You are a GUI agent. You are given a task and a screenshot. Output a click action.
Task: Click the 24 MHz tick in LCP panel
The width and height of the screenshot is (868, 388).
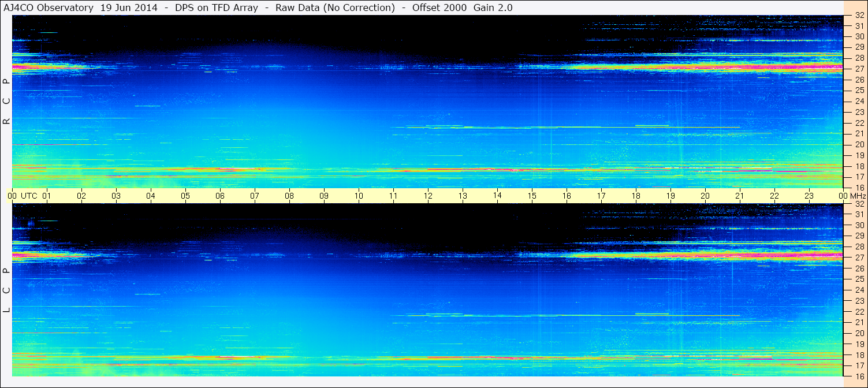pyautogui.click(x=859, y=290)
